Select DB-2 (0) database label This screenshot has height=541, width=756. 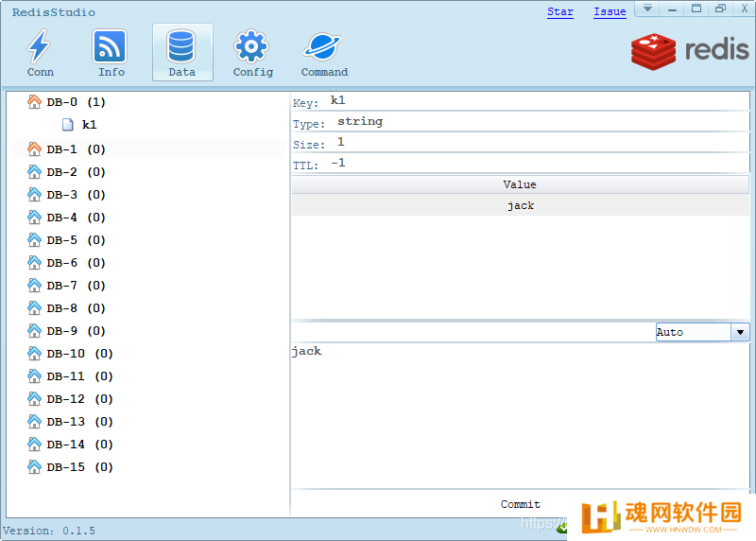[x=76, y=172]
